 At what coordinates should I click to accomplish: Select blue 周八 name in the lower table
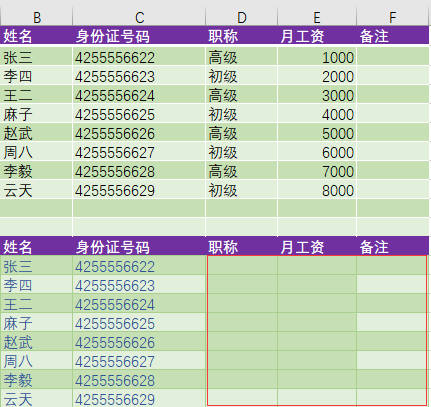coord(36,361)
